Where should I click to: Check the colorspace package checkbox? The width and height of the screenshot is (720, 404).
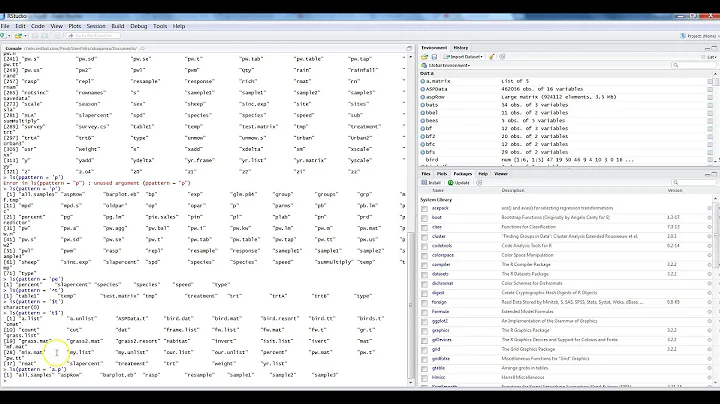(424, 256)
